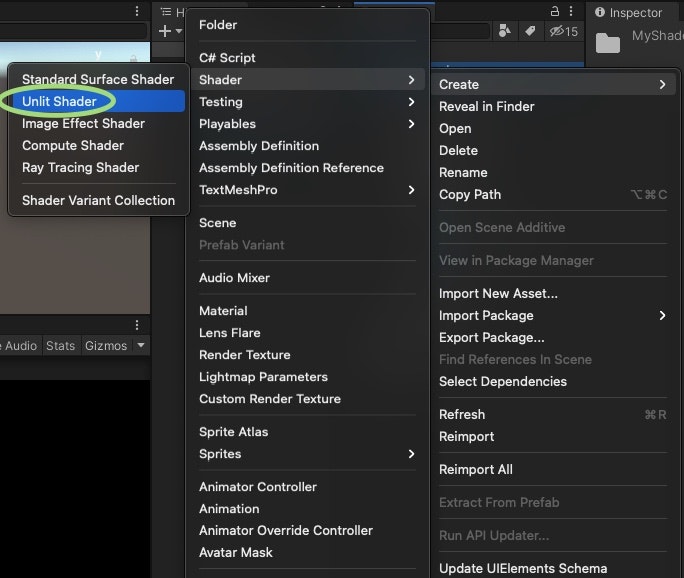The height and width of the screenshot is (578, 684).
Task: Expand the TextMeshPro submenu
Action: [308, 190]
